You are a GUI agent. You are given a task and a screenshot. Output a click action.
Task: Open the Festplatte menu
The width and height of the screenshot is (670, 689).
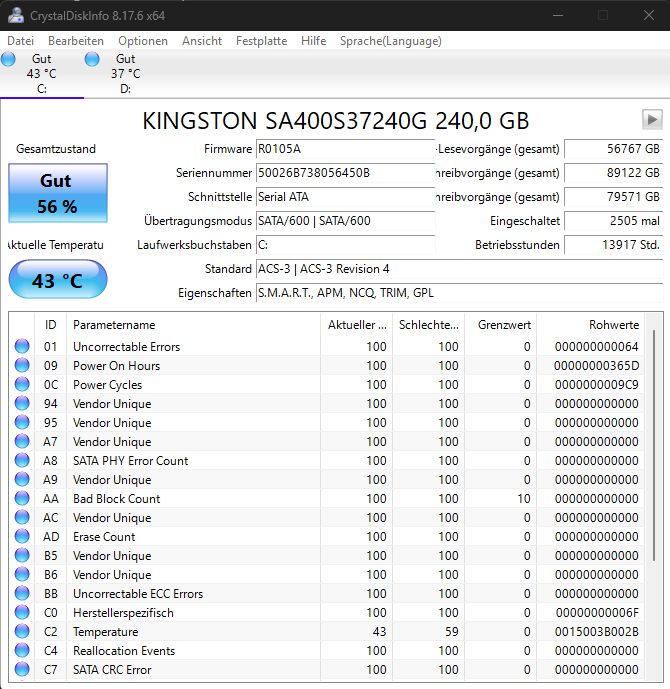261,41
